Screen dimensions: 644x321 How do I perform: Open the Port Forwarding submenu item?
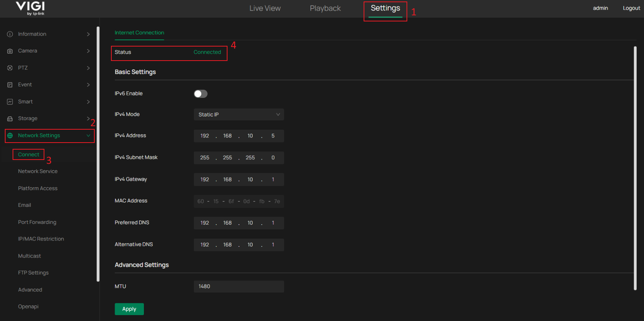(x=37, y=222)
